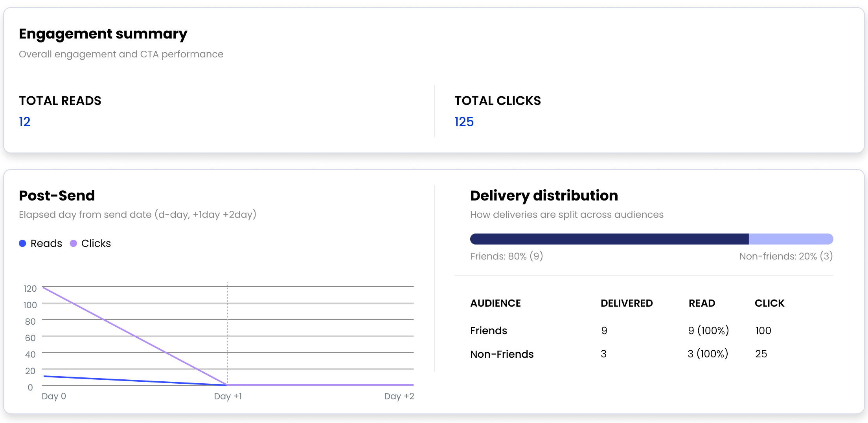
Task: Click the Friends: 80% (9) label
Action: point(506,256)
